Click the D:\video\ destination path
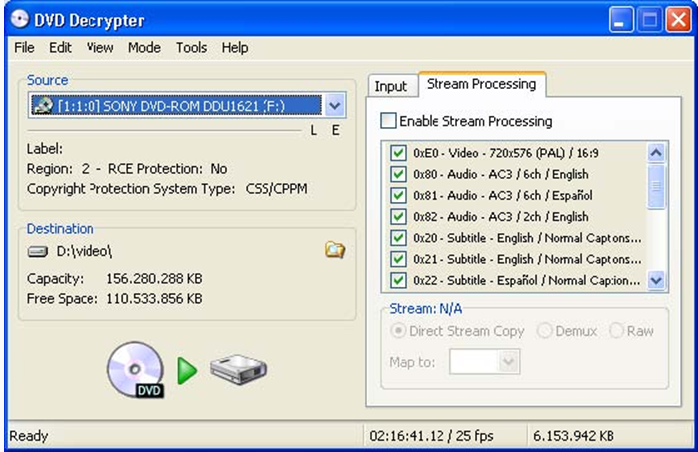This screenshot has width=698, height=452. point(84,252)
